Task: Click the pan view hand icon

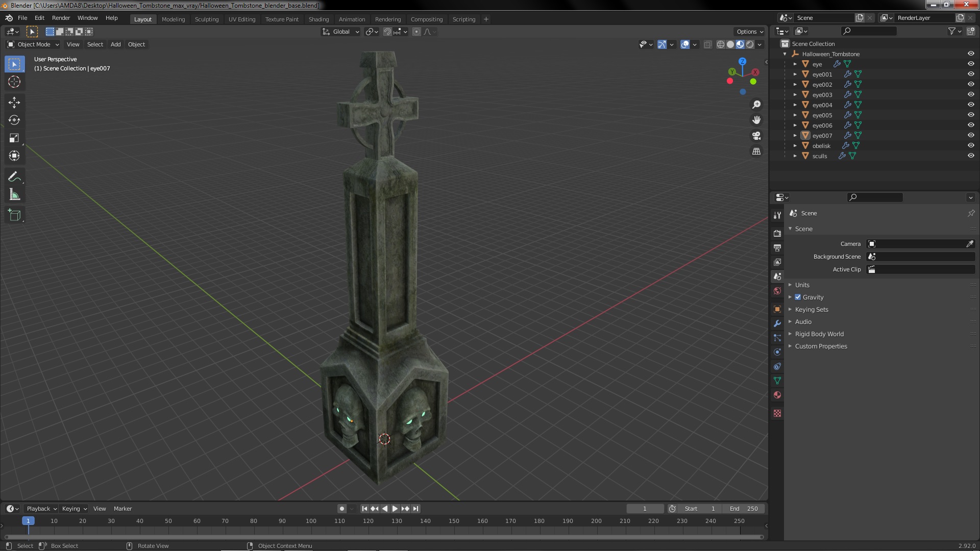Action: pyautogui.click(x=756, y=120)
